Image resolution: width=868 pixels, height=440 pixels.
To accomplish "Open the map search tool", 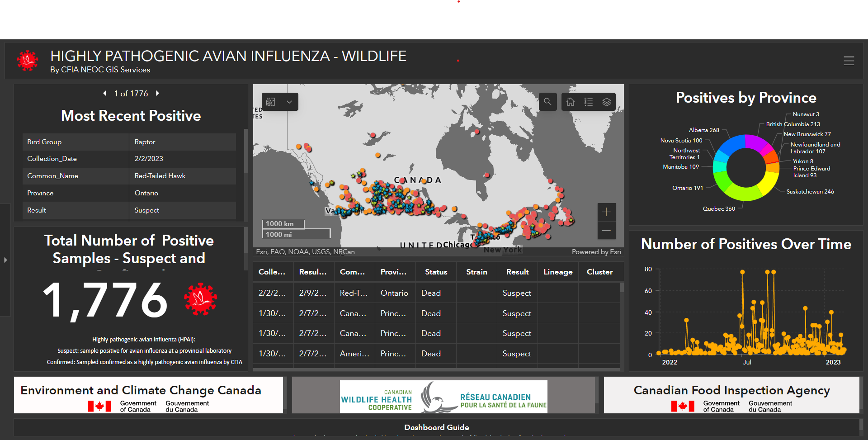I will [547, 102].
